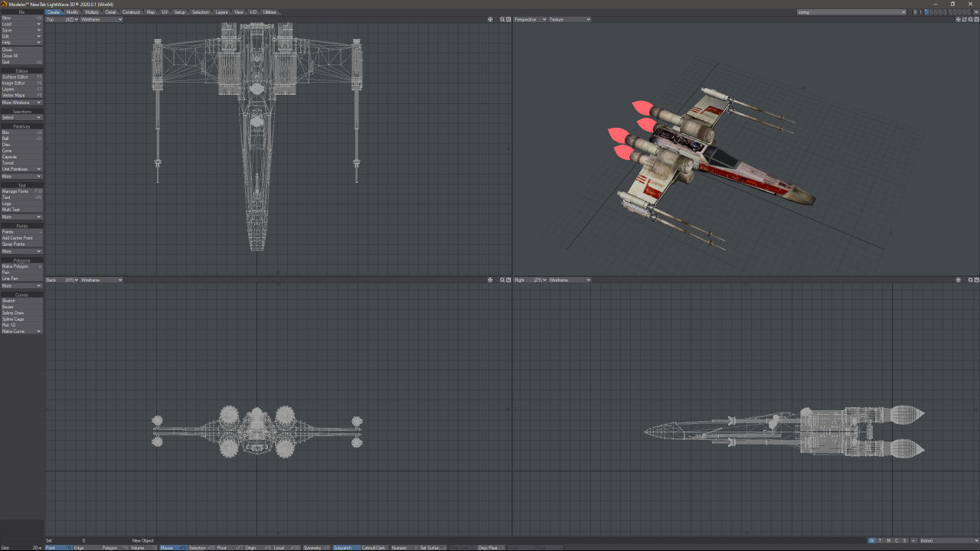
Task: Open the Texture display mode dropdown
Action: tap(570, 19)
